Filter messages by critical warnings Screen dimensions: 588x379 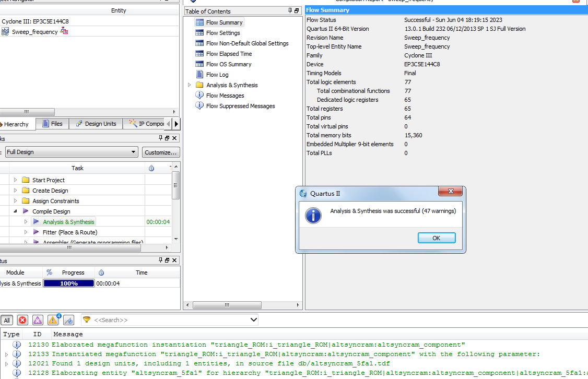point(38,320)
